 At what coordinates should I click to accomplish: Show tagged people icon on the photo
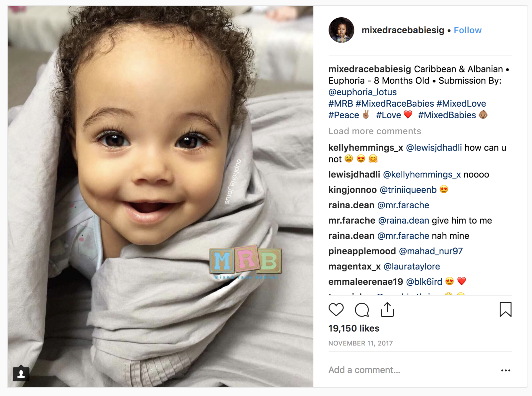tap(21, 373)
